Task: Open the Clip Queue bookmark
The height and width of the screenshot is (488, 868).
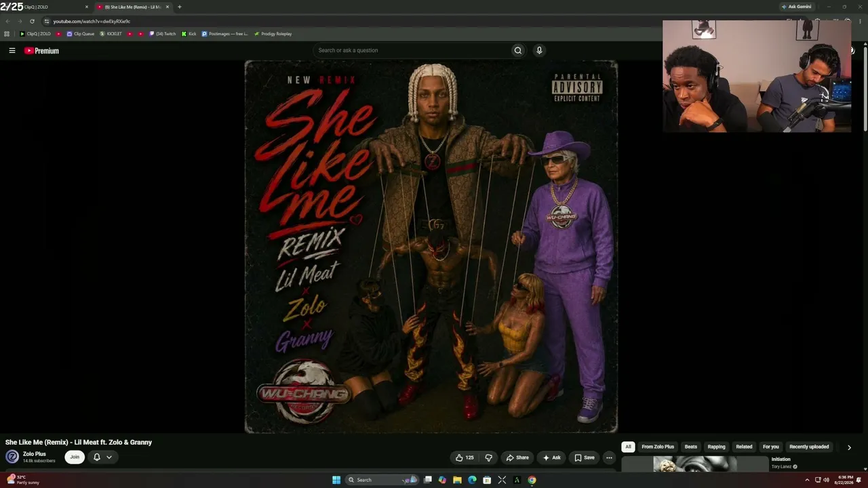Action: (x=81, y=34)
